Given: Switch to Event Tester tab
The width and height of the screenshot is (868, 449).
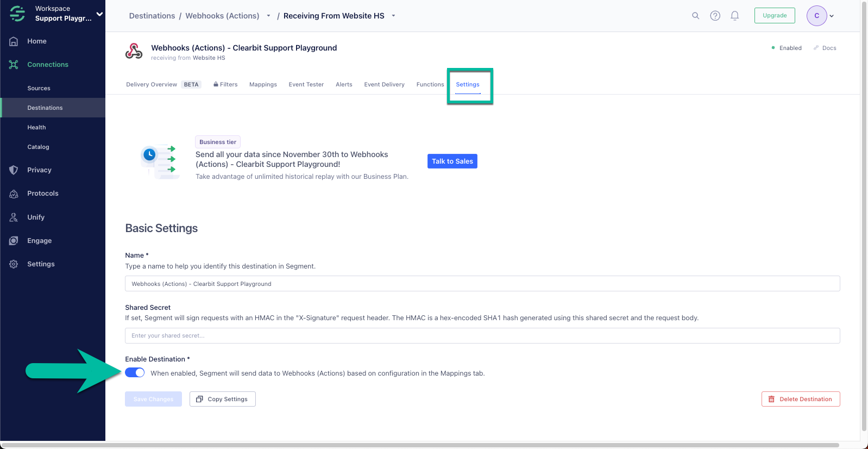Looking at the screenshot, I should tap(306, 84).
